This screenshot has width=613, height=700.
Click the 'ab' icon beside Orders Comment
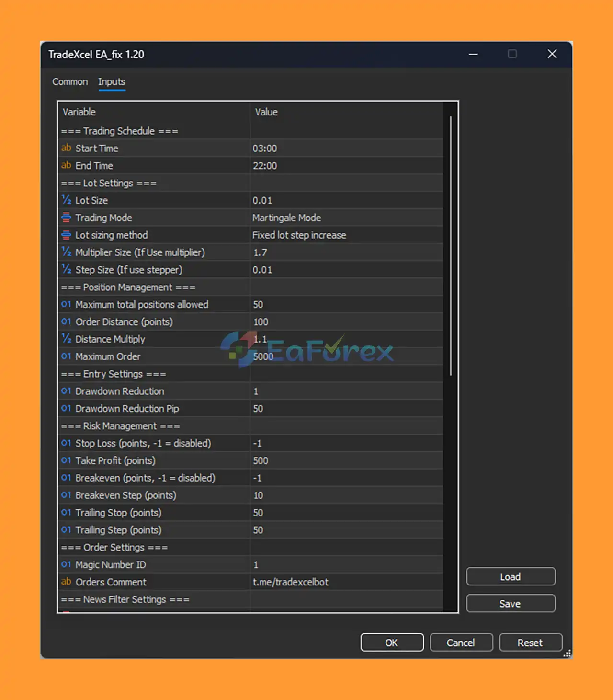click(66, 582)
